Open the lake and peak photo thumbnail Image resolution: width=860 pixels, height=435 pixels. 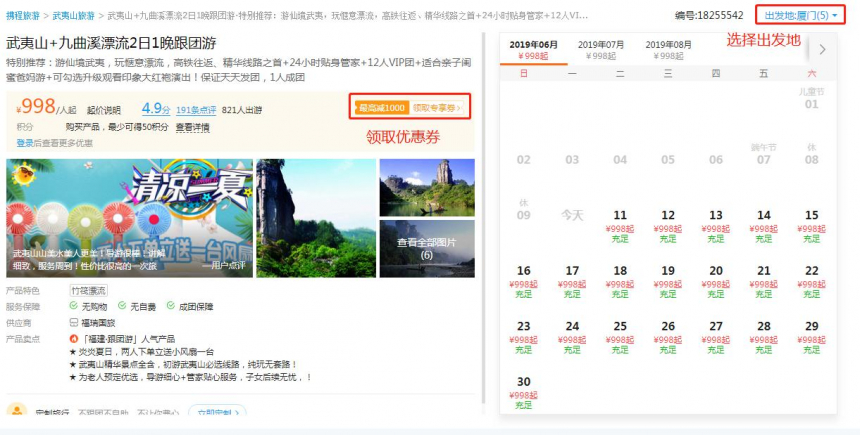pyautogui.click(x=427, y=188)
